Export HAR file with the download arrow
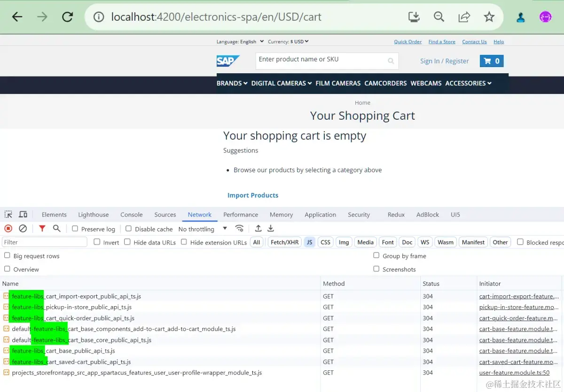This screenshot has width=564, height=392. click(x=271, y=229)
